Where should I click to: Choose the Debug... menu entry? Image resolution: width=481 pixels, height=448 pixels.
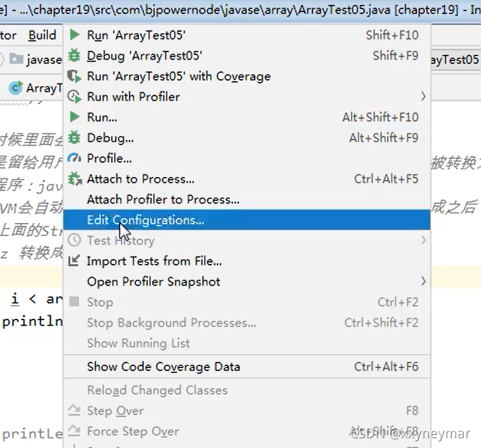[247, 138]
